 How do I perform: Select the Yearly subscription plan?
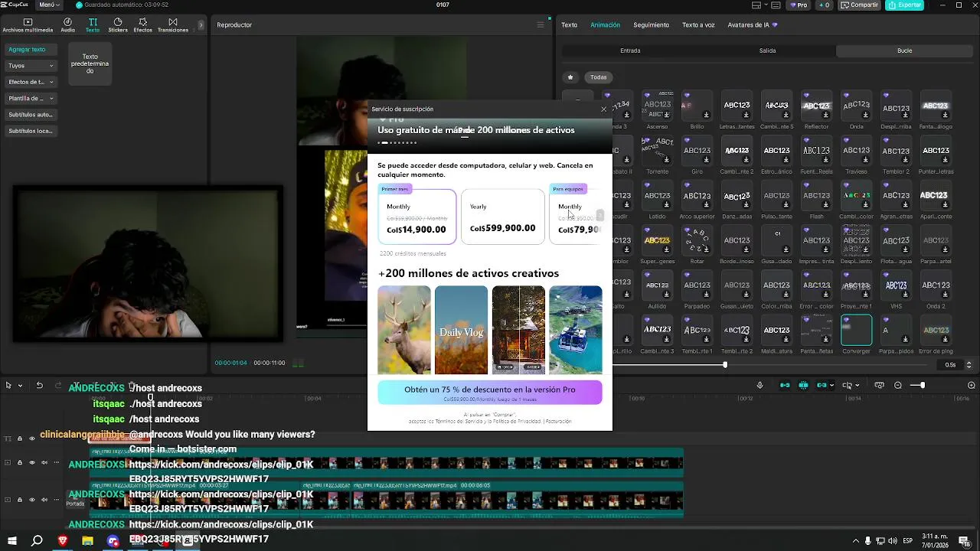click(x=503, y=217)
